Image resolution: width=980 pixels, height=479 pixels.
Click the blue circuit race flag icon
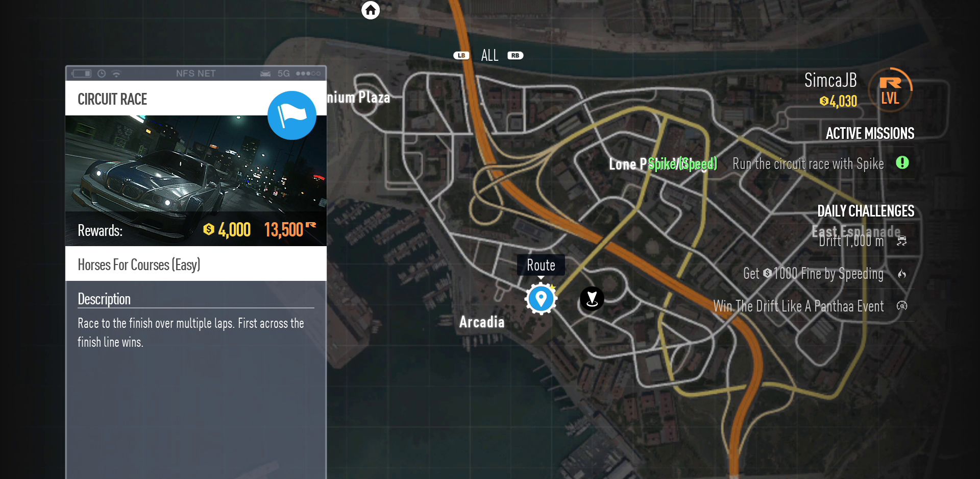[x=292, y=115]
